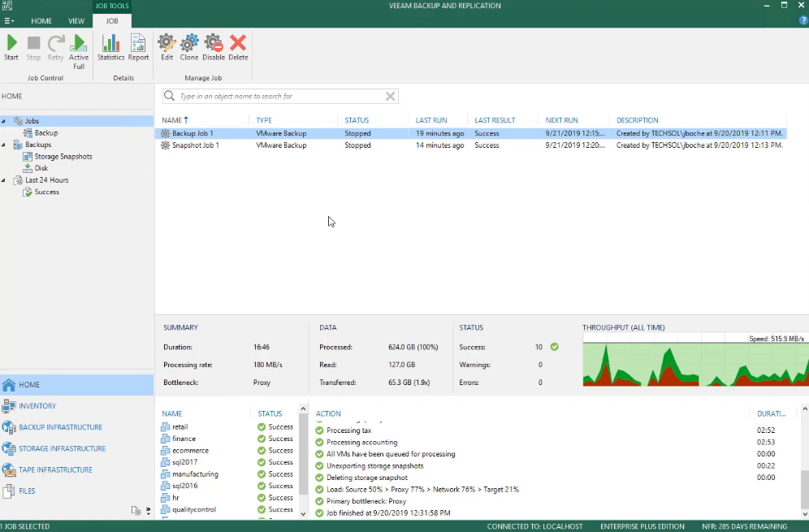Image resolution: width=809 pixels, height=532 pixels.
Task: Clear the search box with X
Action: pyautogui.click(x=391, y=97)
